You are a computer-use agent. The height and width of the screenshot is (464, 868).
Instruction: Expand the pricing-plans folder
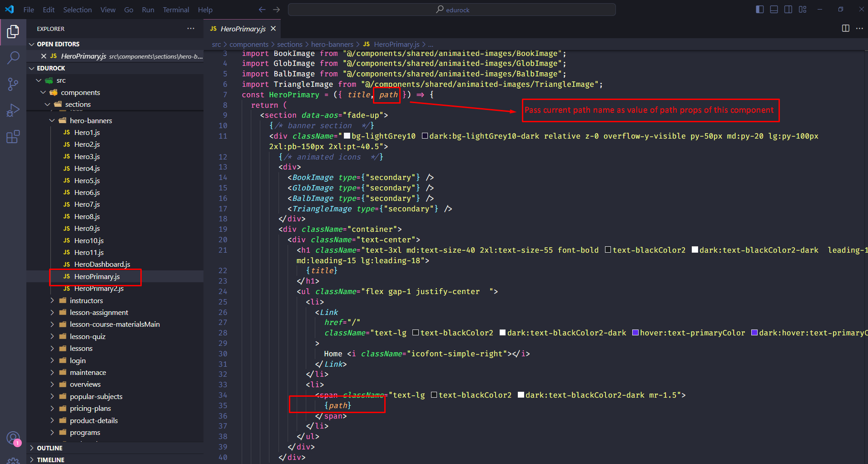[115, 408]
